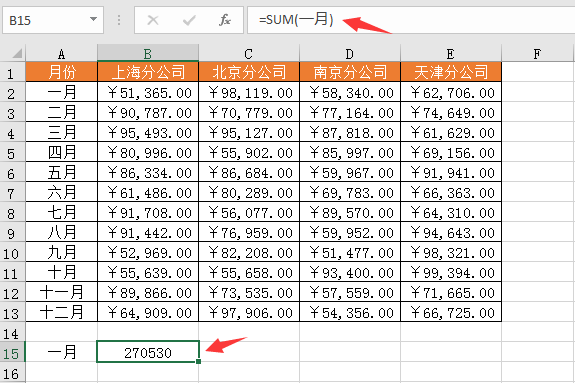This screenshot has width=575, height=383.
Task: Click the 南京分公司 header cell
Action: (x=350, y=72)
